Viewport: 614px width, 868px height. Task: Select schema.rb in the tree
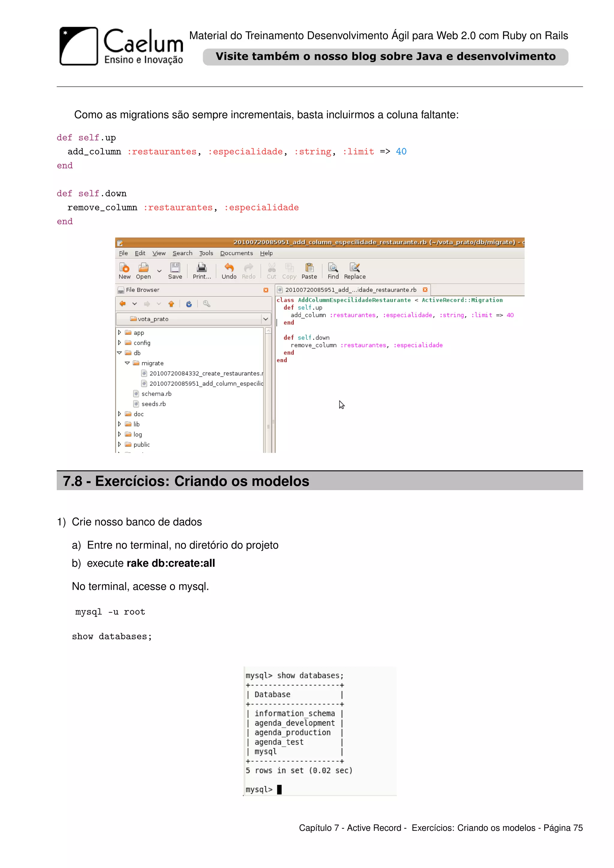click(x=152, y=394)
